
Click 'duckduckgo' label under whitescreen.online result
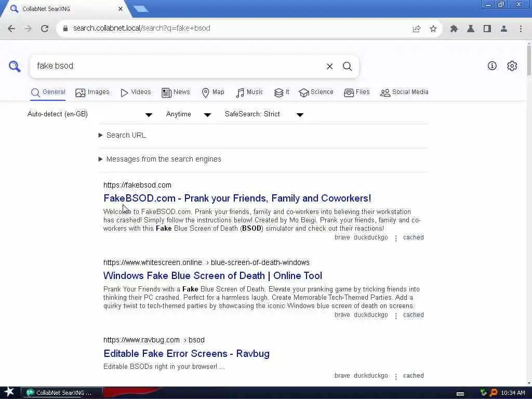(x=371, y=315)
